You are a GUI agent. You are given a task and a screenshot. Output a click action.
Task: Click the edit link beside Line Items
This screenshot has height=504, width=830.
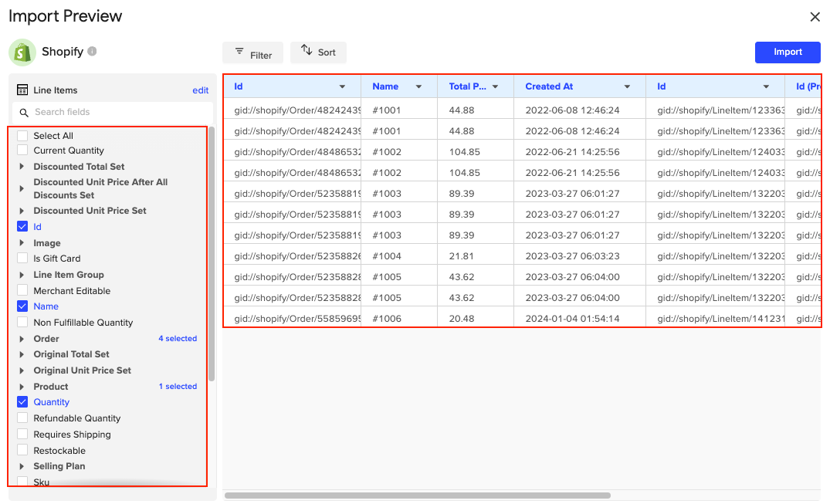[201, 90]
